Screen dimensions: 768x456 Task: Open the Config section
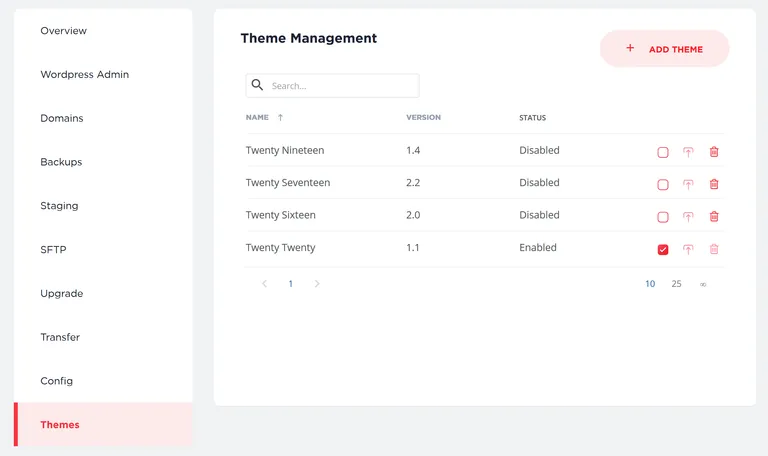[x=57, y=381]
